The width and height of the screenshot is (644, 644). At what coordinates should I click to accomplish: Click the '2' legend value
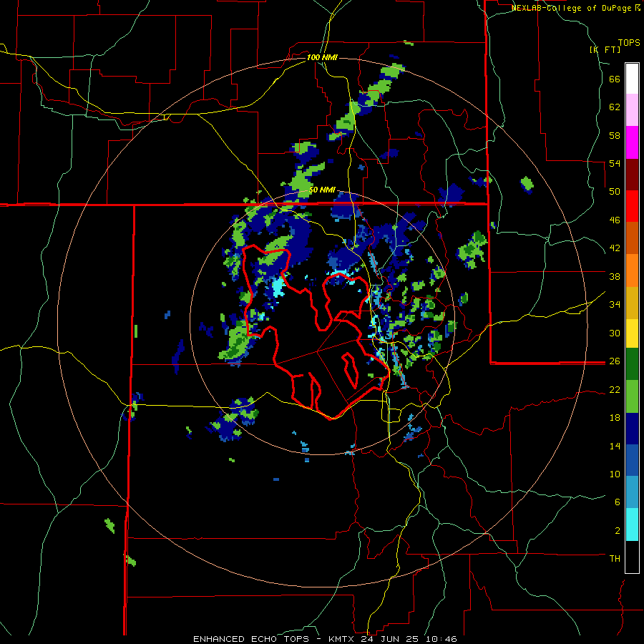(618, 531)
